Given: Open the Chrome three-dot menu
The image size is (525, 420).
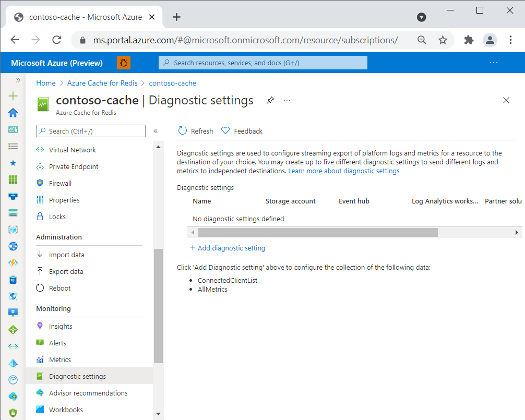Looking at the screenshot, I should 510,40.
